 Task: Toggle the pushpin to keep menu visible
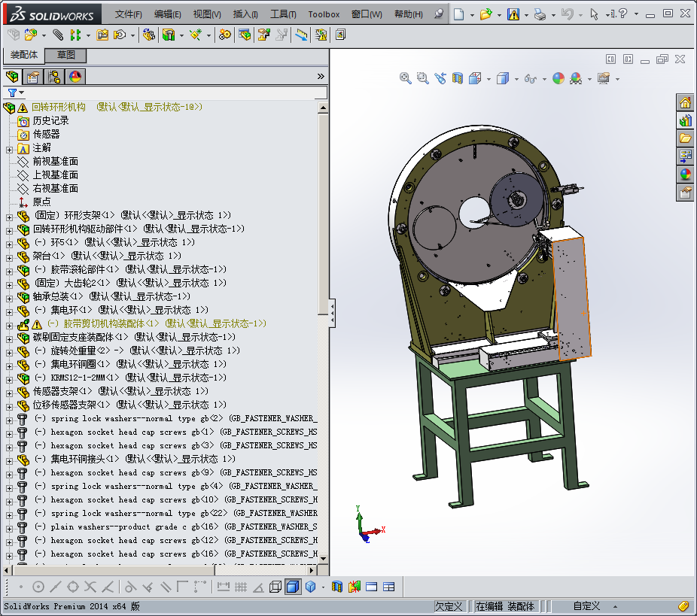click(x=439, y=14)
